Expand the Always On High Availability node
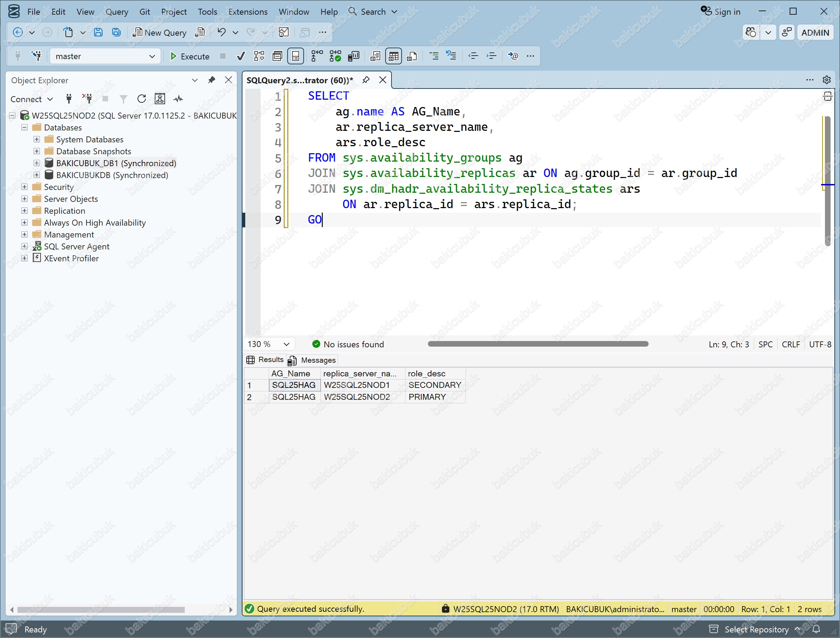840x638 pixels. [x=25, y=222]
